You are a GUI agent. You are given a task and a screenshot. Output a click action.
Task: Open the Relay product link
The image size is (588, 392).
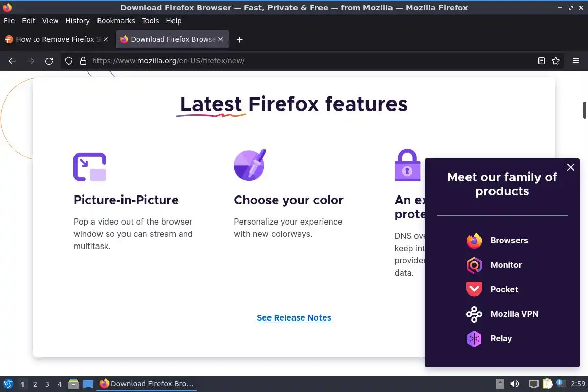coord(501,339)
